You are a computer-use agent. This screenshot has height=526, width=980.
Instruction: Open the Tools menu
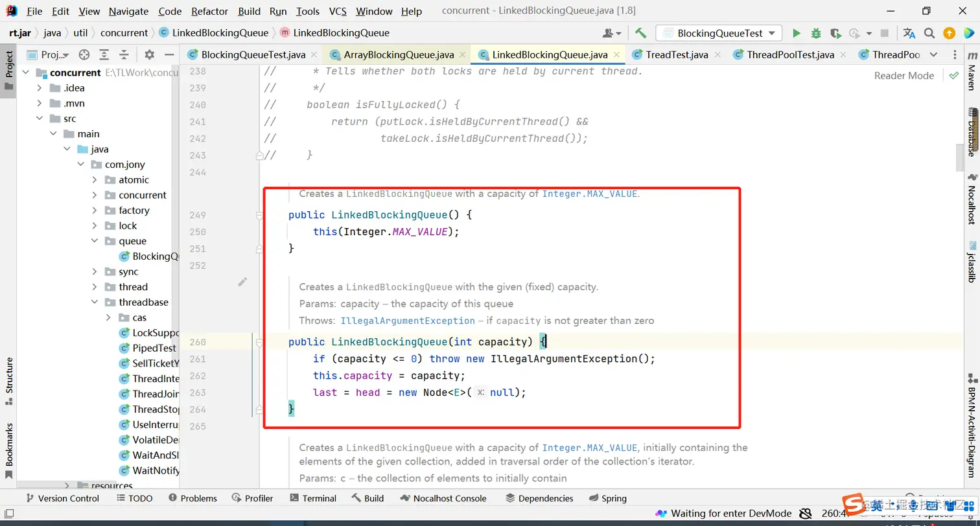(307, 11)
